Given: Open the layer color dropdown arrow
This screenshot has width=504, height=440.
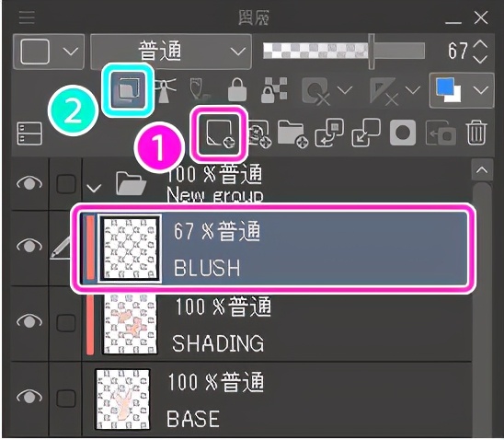Looking at the screenshot, I should click(481, 90).
